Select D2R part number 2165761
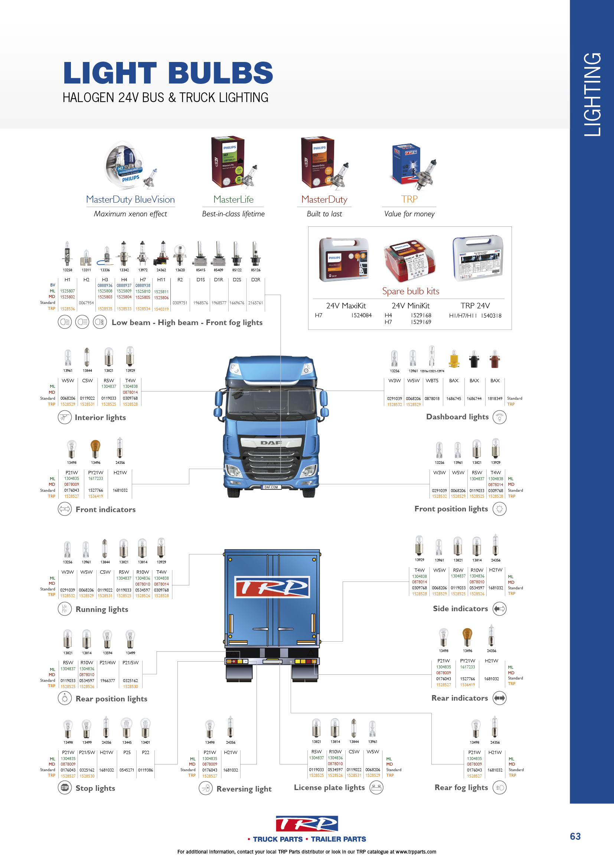 click(x=255, y=303)
